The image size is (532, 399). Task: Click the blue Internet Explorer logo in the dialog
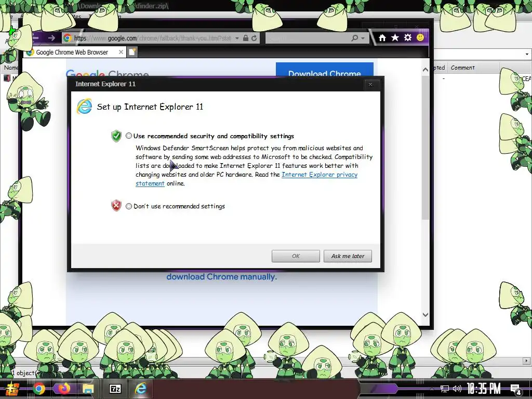(x=84, y=107)
